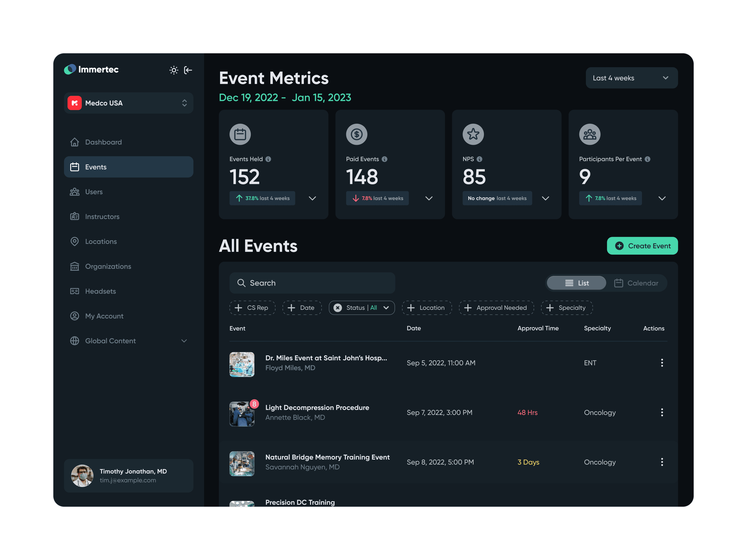Click the 48 Hrs approval time

[527, 412]
